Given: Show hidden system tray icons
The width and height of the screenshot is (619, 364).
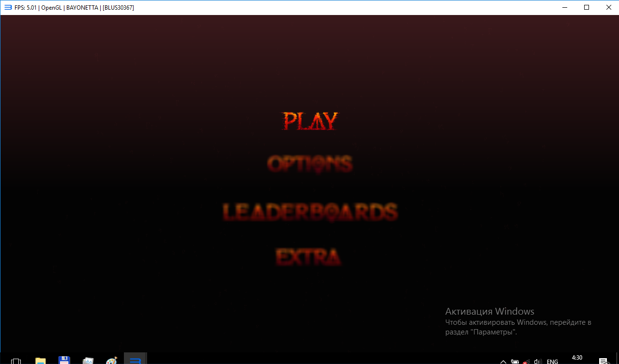Looking at the screenshot, I should click(503, 361).
